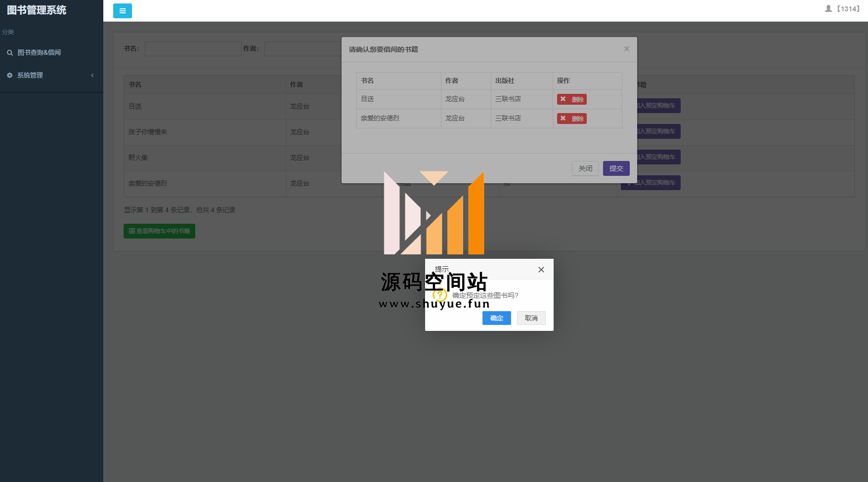Expand the 系统管理 sidebar menu
Screen dimensions: 868x482
[x=51, y=75]
